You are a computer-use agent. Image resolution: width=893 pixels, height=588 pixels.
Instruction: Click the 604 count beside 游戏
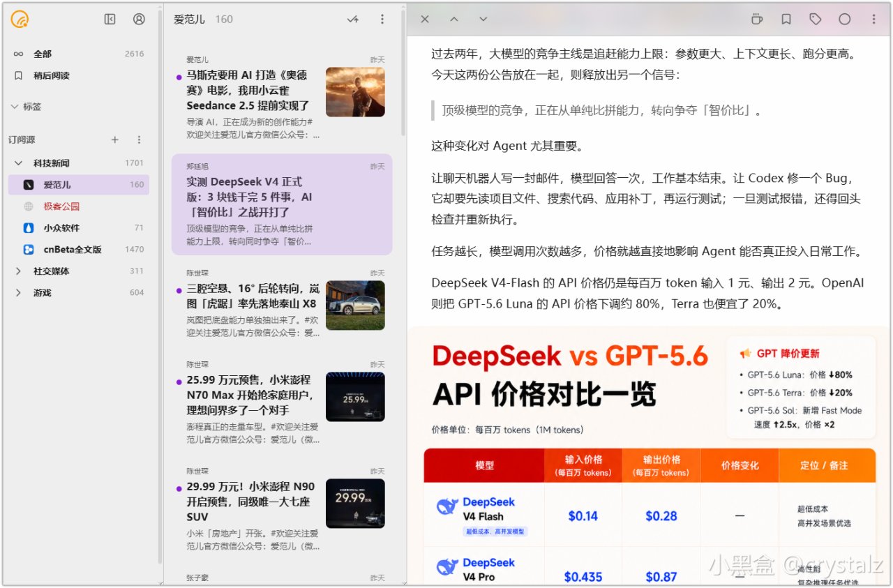pos(137,293)
